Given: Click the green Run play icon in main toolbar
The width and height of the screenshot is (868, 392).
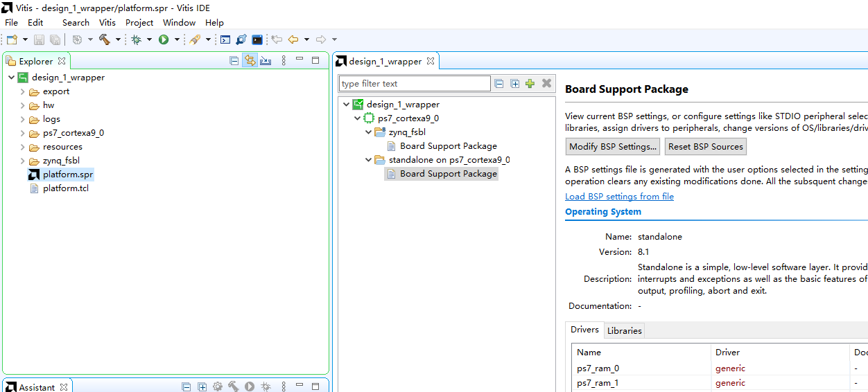Looking at the screenshot, I should pyautogui.click(x=164, y=39).
